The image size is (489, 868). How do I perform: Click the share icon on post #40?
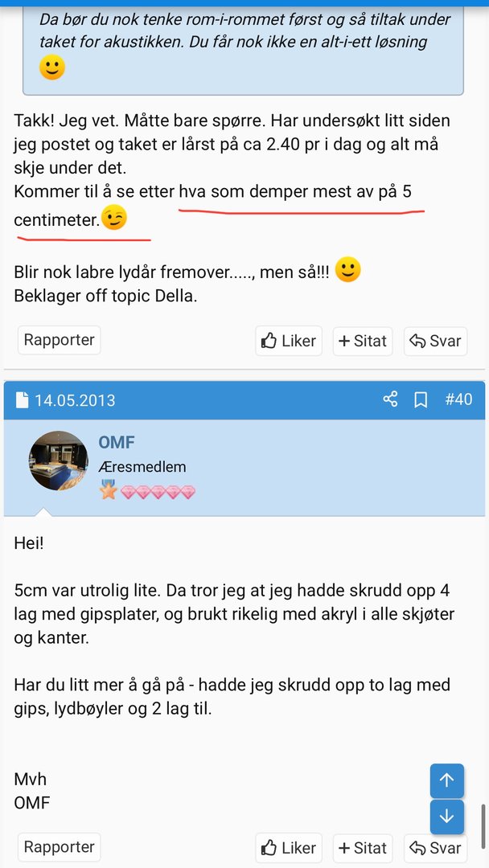point(390,399)
